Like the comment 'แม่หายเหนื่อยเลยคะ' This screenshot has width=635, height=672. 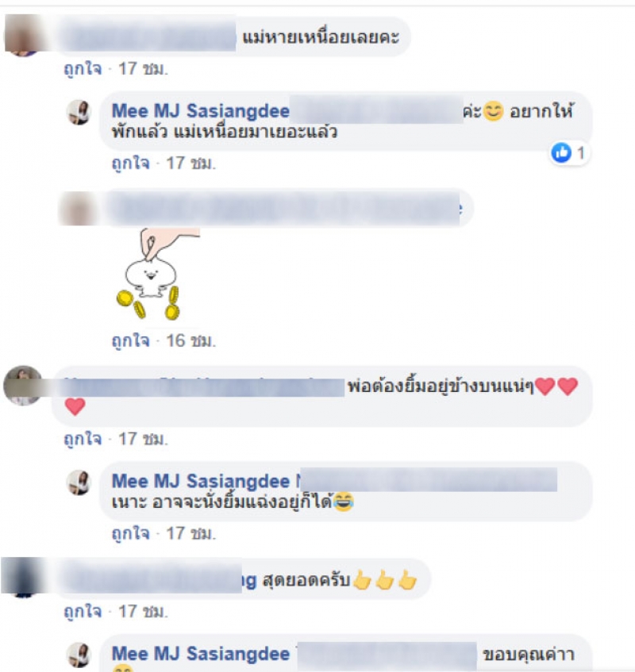[83, 68]
